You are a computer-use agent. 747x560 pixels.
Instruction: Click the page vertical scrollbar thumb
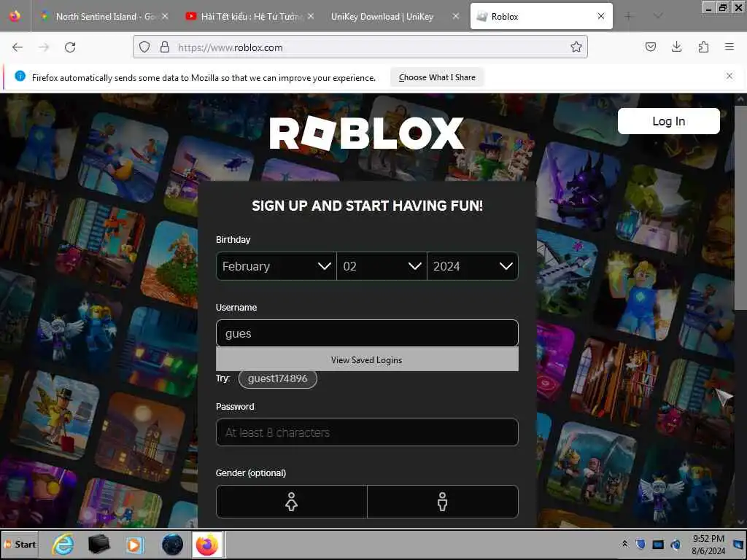point(740,207)
